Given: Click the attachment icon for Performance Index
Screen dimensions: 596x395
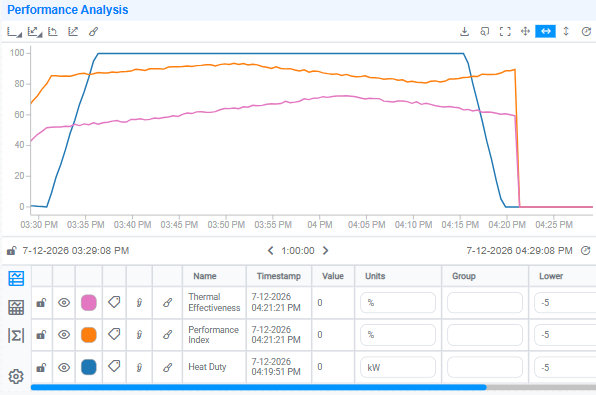Looking at the screenshot, I should 139,335.
